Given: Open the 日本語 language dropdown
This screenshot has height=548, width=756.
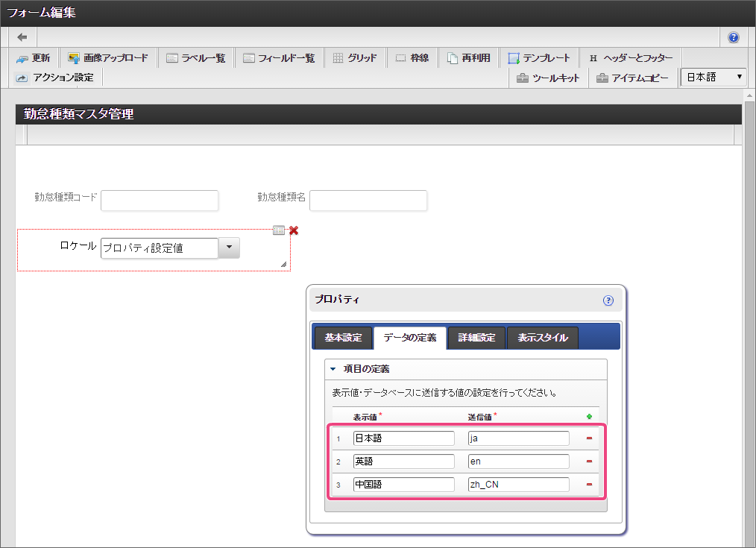Looking at the screenshot, I should click(714, 77).
